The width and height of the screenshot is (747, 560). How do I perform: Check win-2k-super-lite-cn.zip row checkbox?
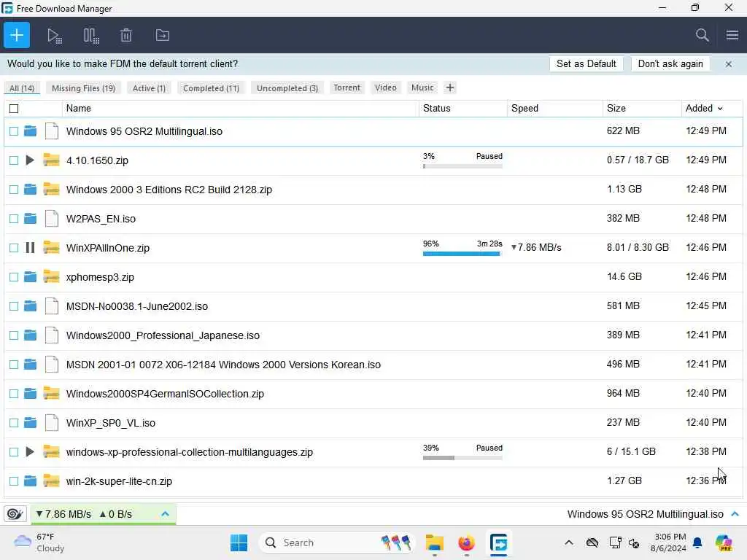point(14,481)
